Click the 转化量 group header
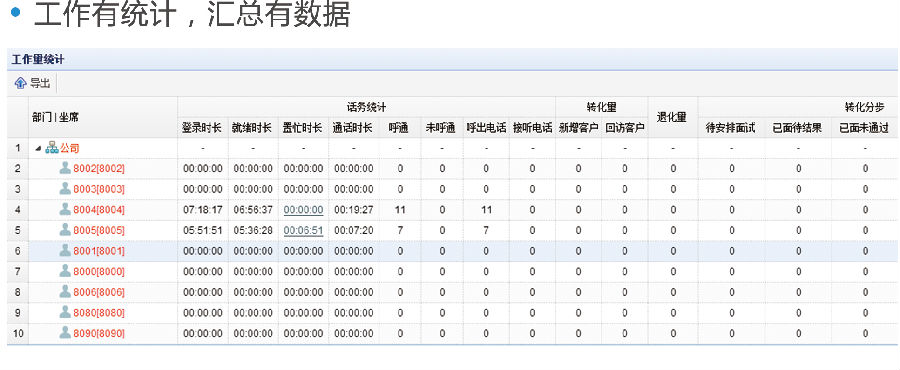900x370 pixels. tap(602, 107)
